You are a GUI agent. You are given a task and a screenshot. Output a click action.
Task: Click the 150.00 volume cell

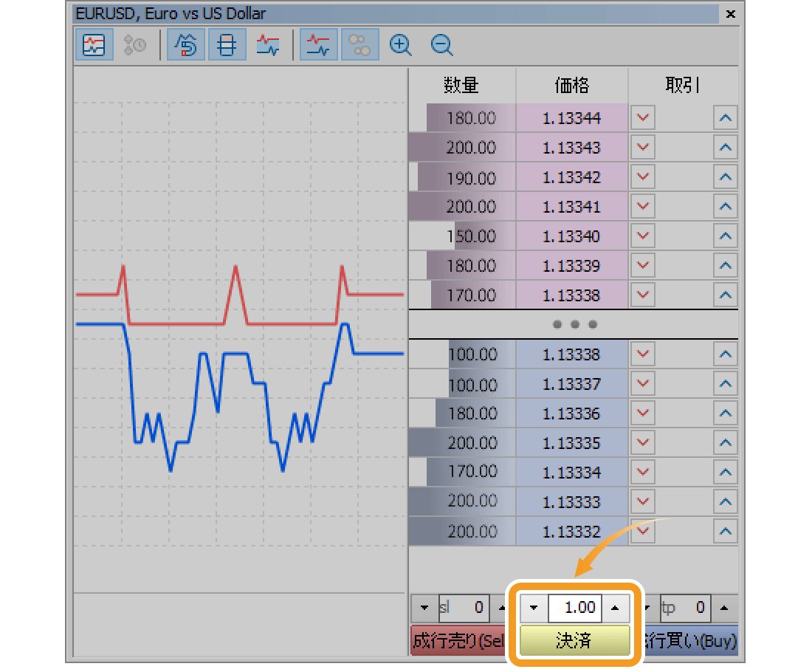pyautogui.click(x=462, y=236)
